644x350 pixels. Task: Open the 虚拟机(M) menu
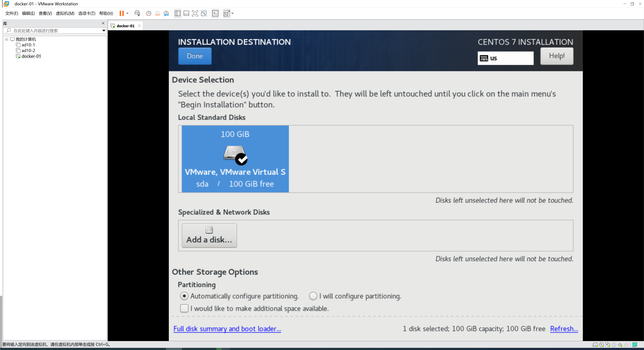coord(65,14)
